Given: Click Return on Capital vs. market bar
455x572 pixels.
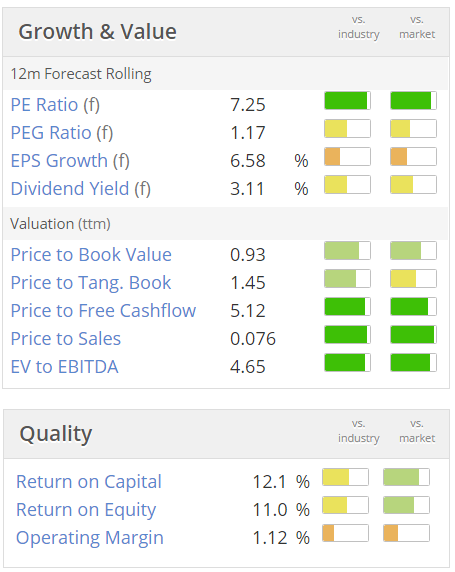Looking at the screenshot, I should 406,478.
